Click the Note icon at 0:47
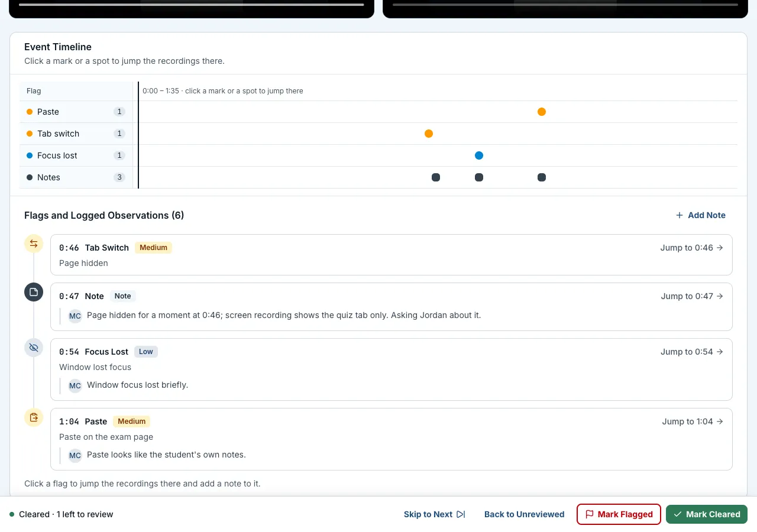Viewport: 757px width, 532px height. point(34,292)
